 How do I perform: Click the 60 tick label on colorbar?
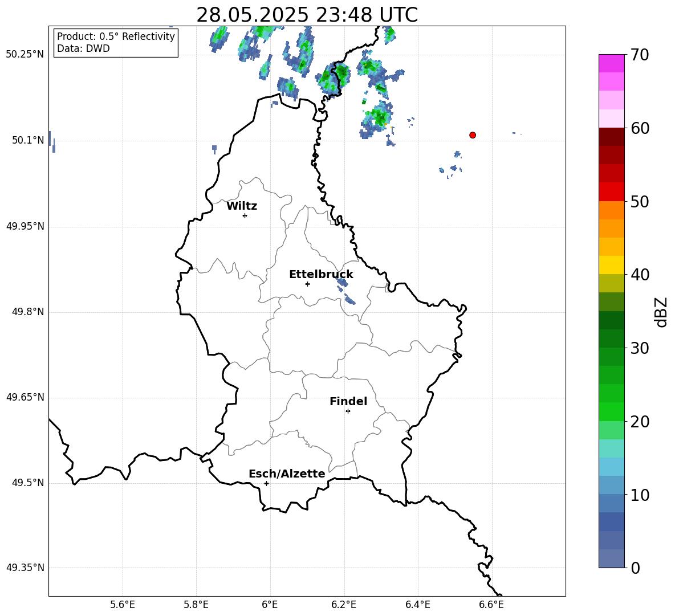640,128
